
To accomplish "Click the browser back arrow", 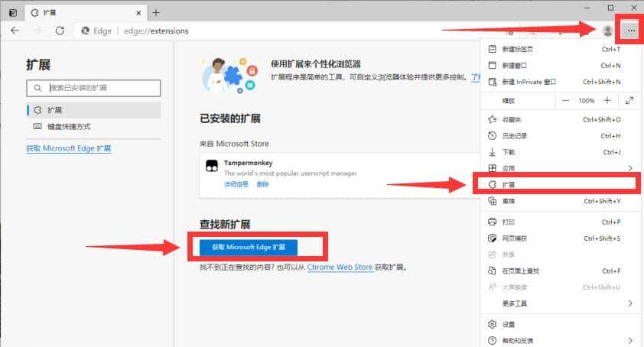I will 15,31.
